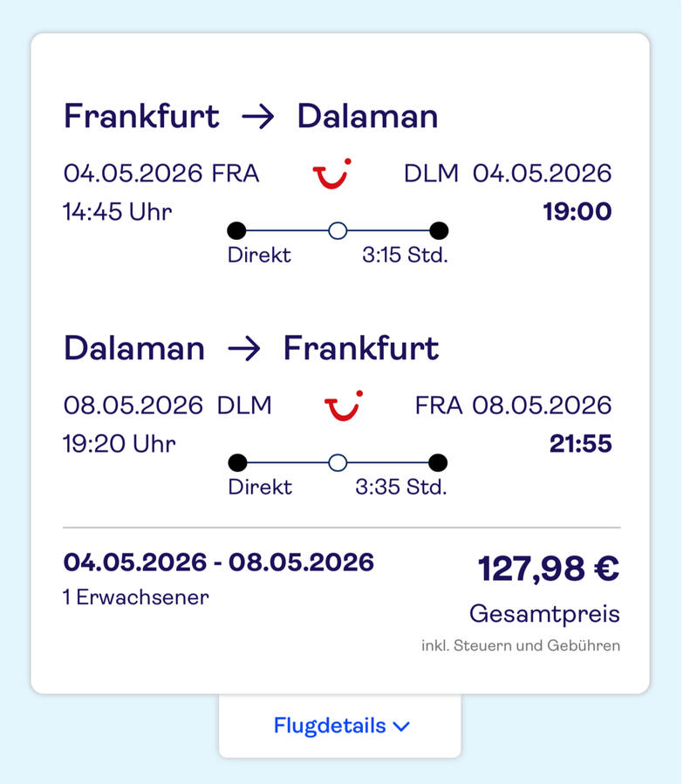Click the TUI logo on the return flight
Viewport: 683px width, 784px height.
(344, 406)
